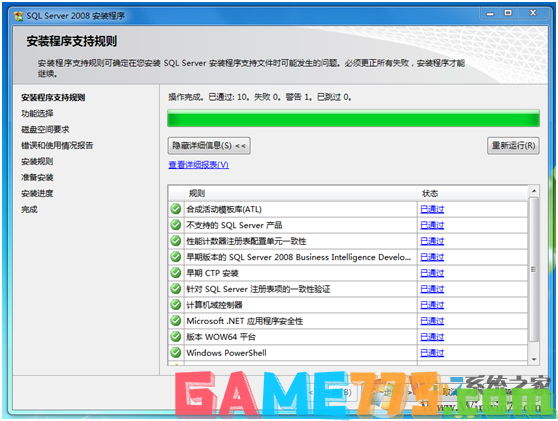This screenshot has width=558, height=421.
Task: Open 已通过 link for 性能计数器注册表配置单元一致性
Action: tap(432, 241)
